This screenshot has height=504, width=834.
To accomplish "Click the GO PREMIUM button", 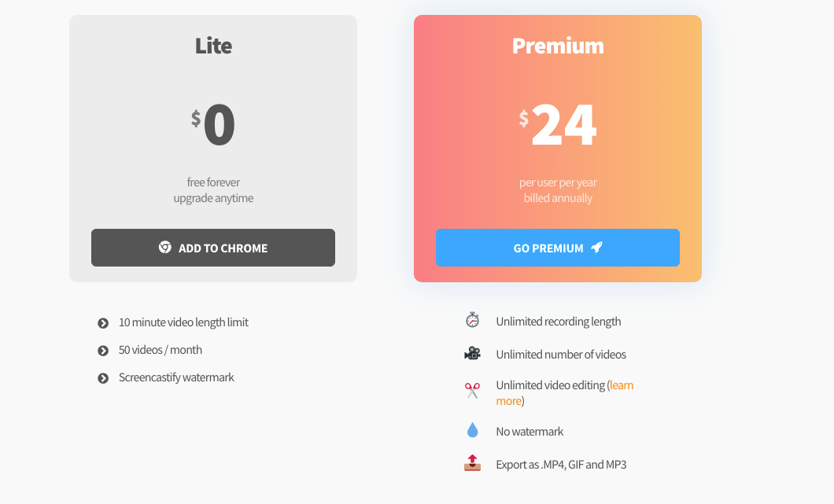I will tap(557, 248).
